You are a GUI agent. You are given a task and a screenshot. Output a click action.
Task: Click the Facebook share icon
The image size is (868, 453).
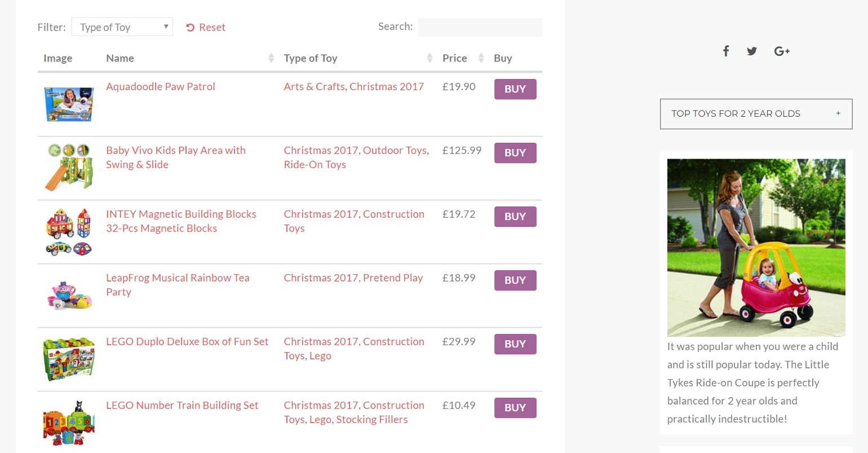coord(726,51)
